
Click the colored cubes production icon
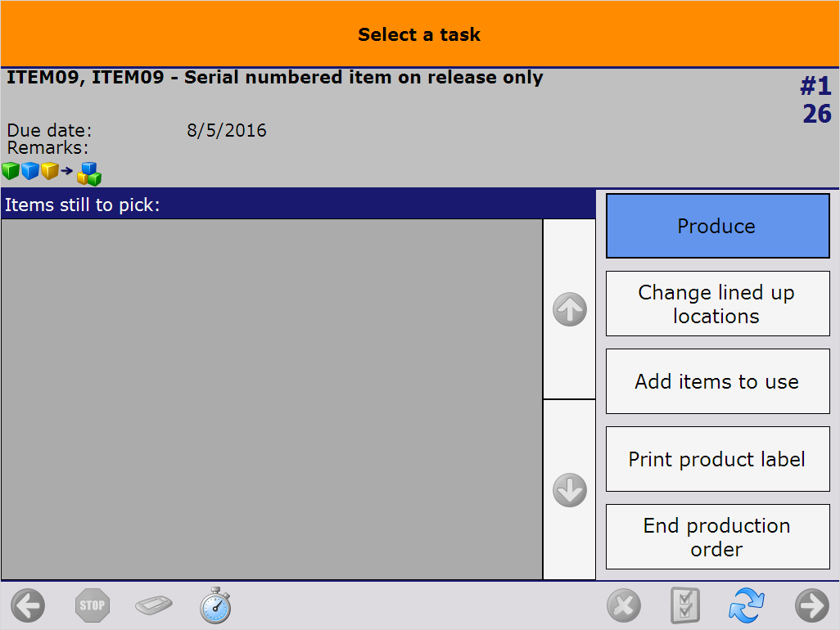click(51, 173)
